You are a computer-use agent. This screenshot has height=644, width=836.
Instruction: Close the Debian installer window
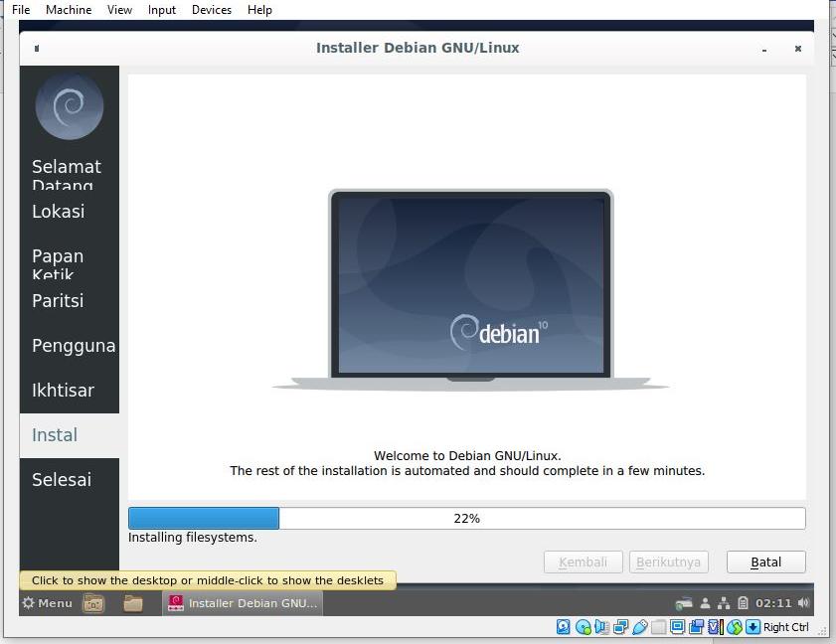797,49
